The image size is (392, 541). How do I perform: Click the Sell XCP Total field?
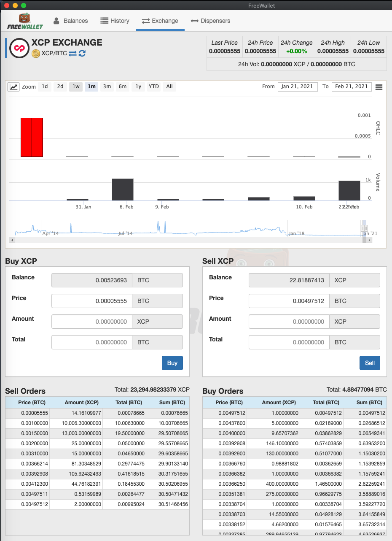pyautogui.click(x=289, y=342)
